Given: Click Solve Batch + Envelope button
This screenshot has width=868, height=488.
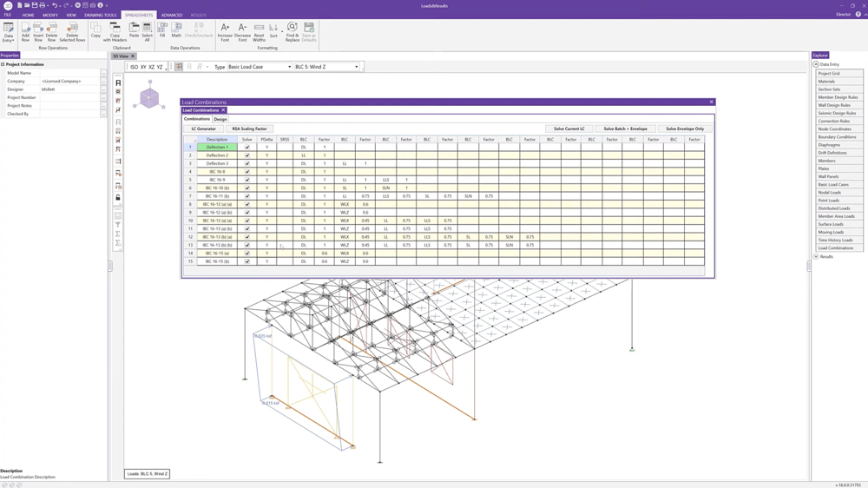Looking at the screenshot, I should click(625, 129).
